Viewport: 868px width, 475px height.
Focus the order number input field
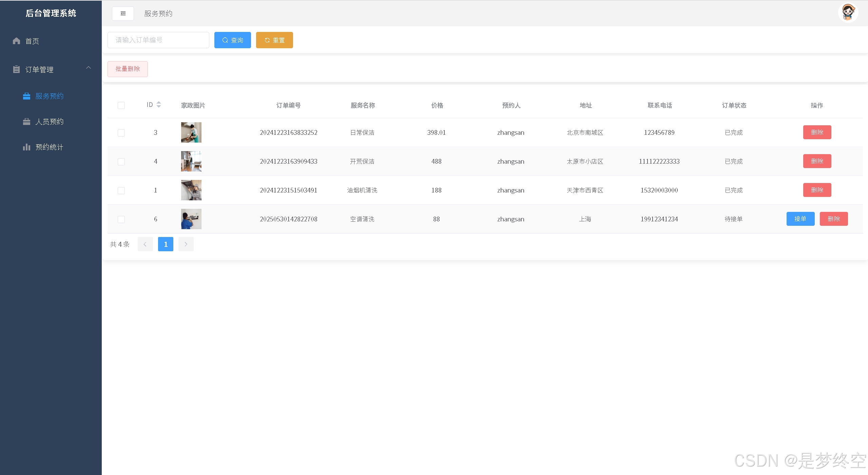(x=158, y=40)
